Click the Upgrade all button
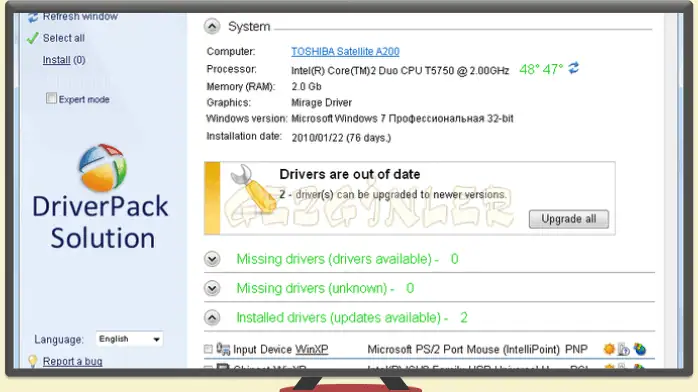Viewport: 698px width, 392px height. [568, 219]
